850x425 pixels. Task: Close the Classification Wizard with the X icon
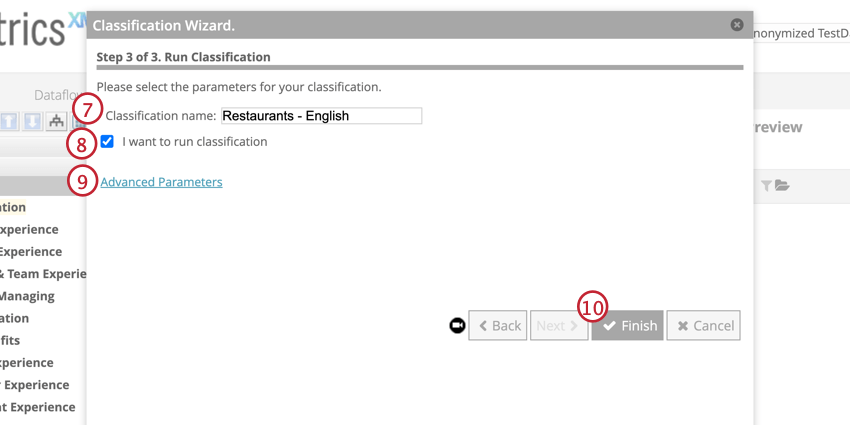click(737, 24)
